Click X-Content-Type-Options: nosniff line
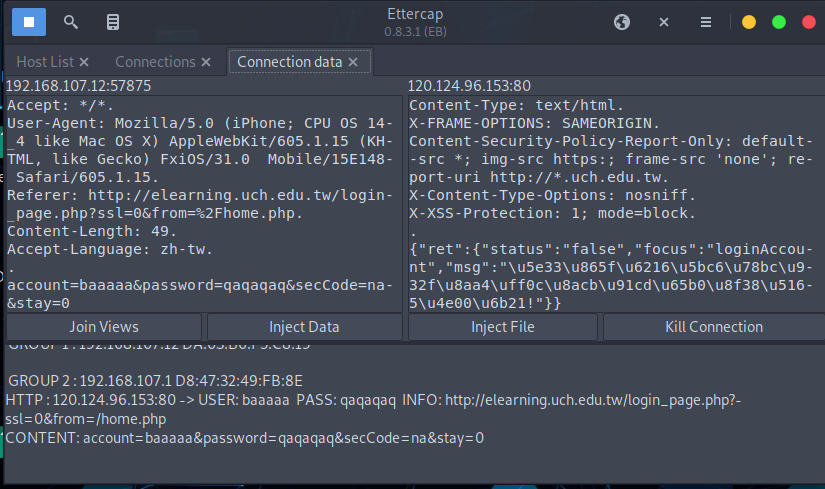The height and width of the screenshot is (489, 825). coord(552,195)
